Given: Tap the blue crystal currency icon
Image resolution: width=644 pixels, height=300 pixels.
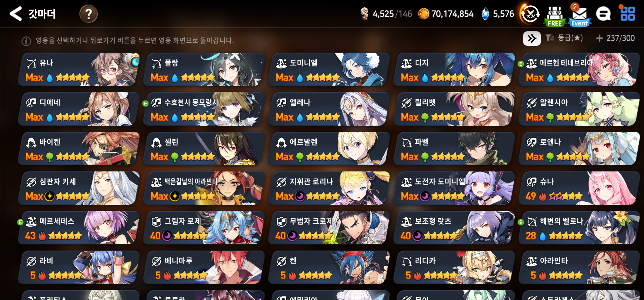Looking at the screenshot, I should (x=485, y=14).
